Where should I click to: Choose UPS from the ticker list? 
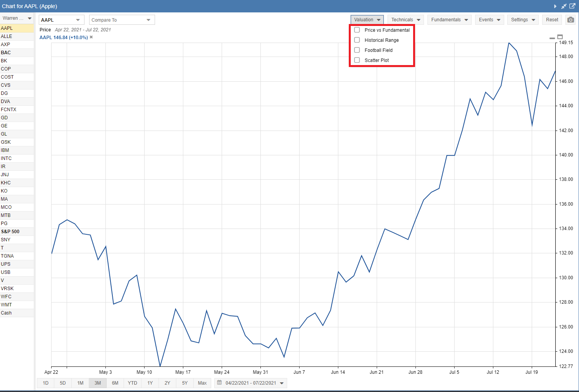17,264
